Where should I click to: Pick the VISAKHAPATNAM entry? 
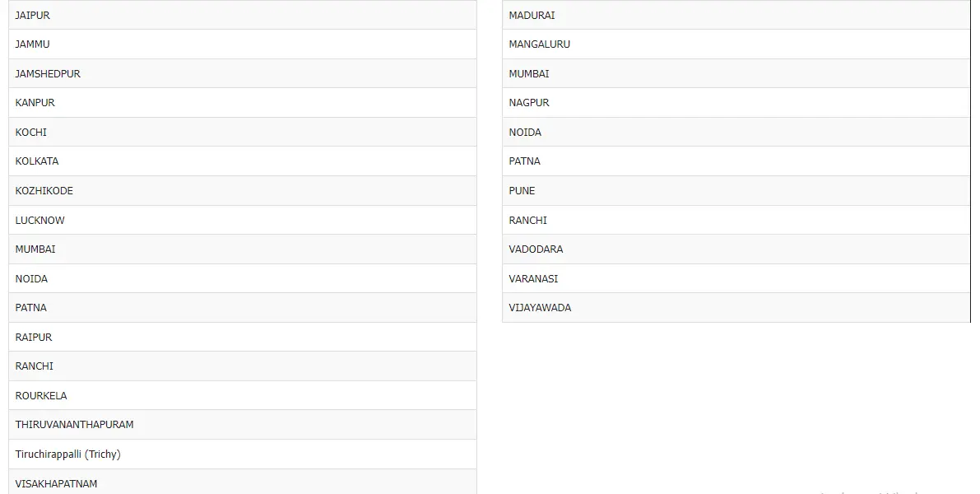click(56, 483)
